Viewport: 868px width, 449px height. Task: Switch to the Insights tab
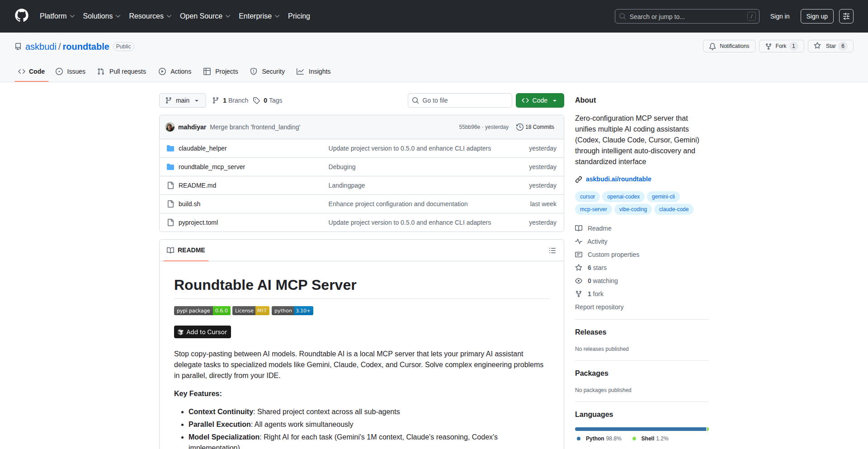(x=313, y=71)
